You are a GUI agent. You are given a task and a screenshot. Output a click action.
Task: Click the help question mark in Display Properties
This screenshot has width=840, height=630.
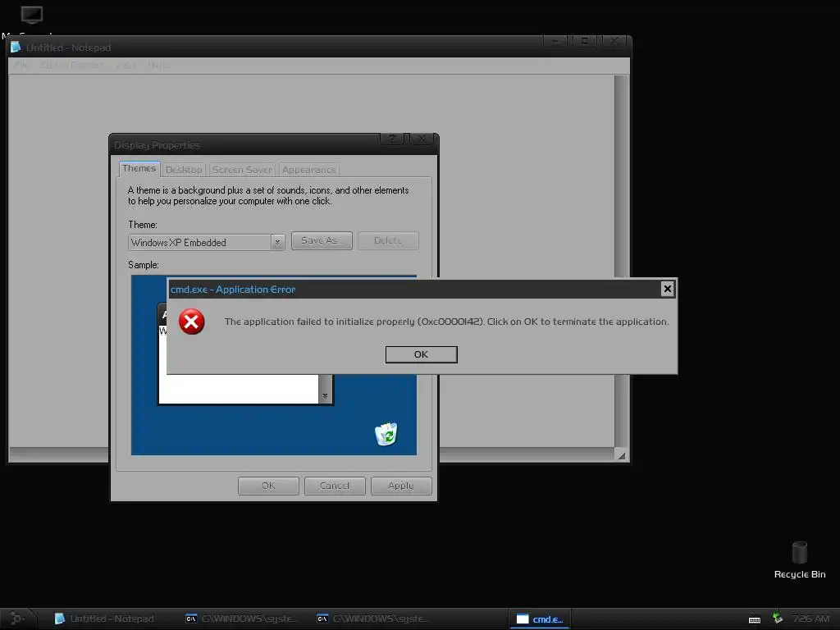coord(392,139)
